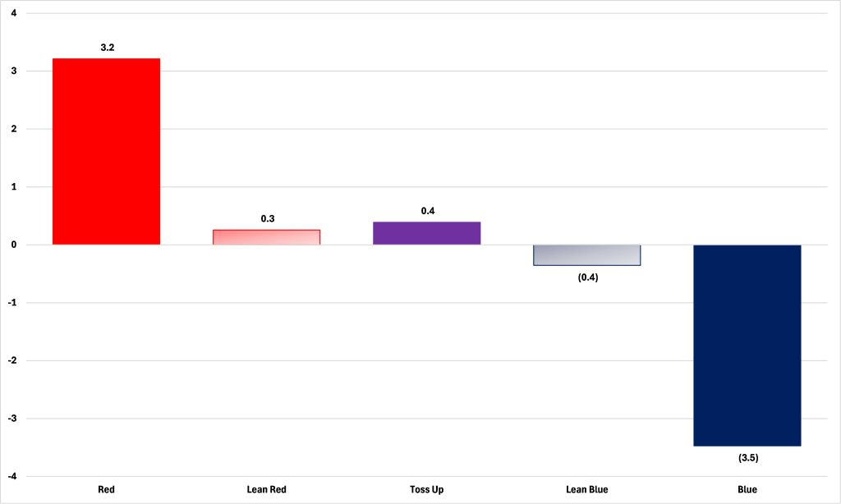This screenshot has height=504, width=841.
Task: Click the 0.3 data label
Action: (268, 218)
